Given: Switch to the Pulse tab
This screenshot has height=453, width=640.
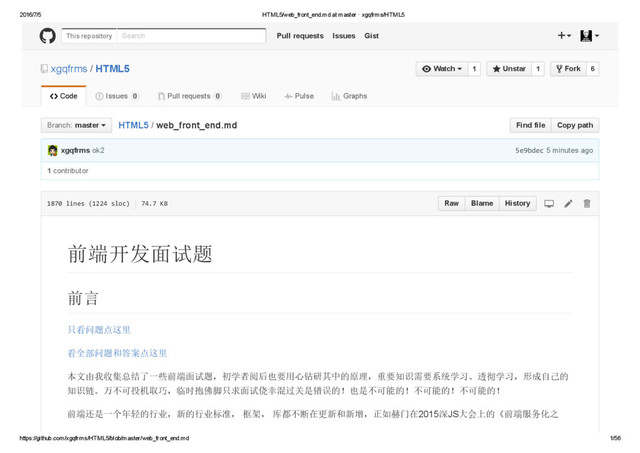Looking at the screenshot, I should [299, 96].
